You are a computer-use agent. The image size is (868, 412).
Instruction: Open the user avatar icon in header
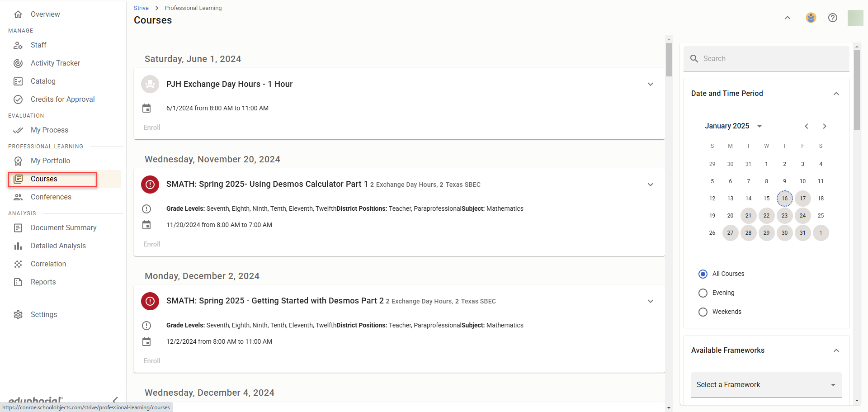(x=811, y=18)
